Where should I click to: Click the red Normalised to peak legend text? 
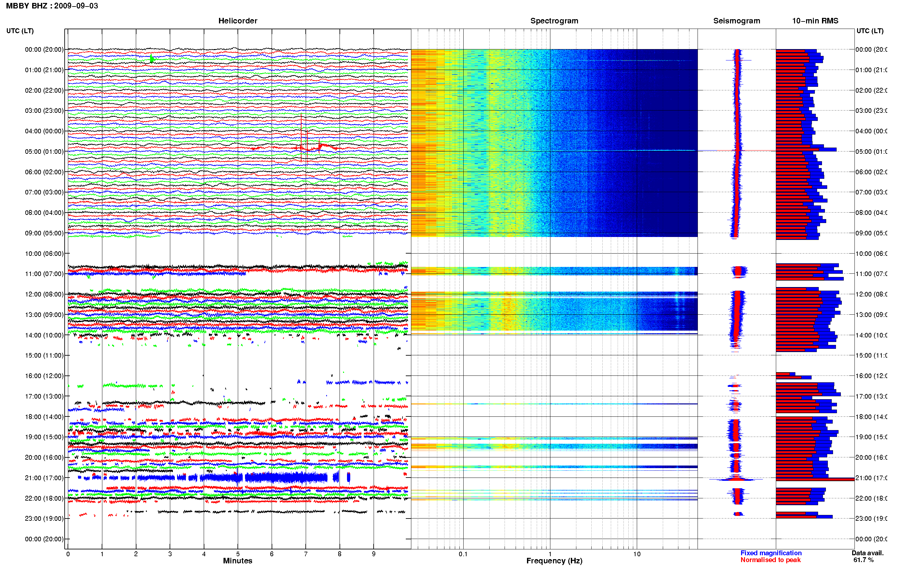[770, 560]
